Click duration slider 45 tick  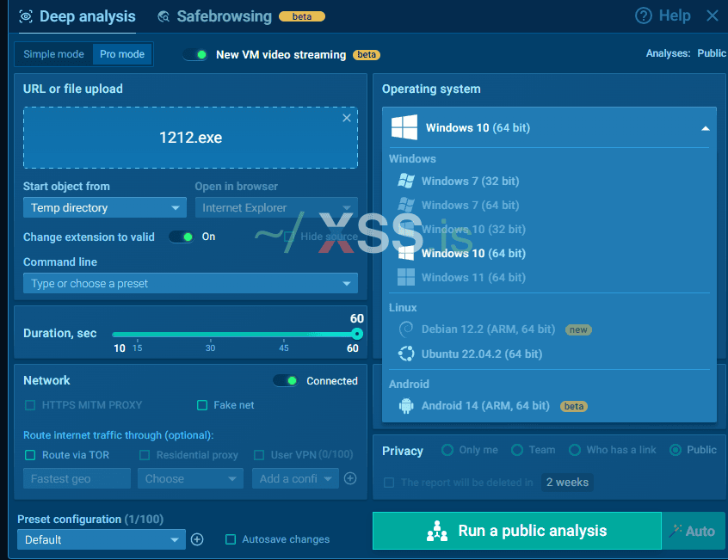click(x=284, y=340)
